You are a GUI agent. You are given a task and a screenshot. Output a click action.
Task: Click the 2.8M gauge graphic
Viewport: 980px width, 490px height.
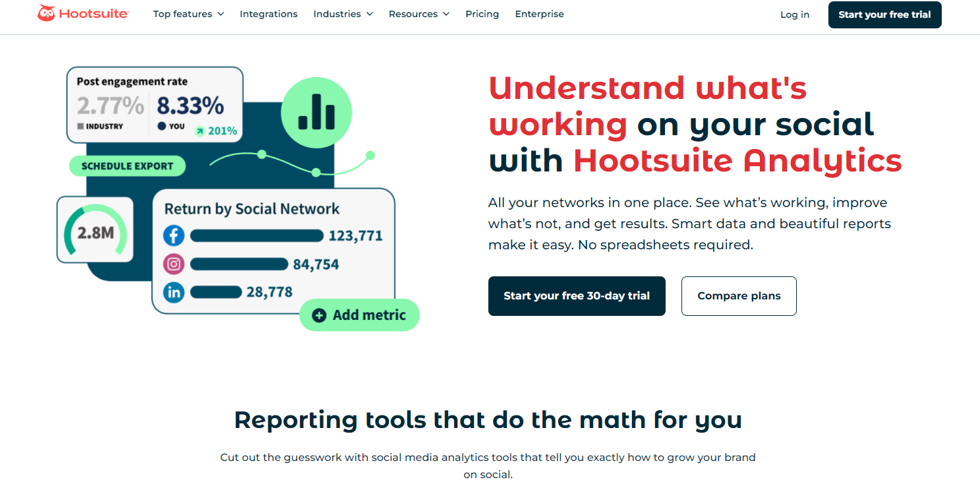pos(95,230)
